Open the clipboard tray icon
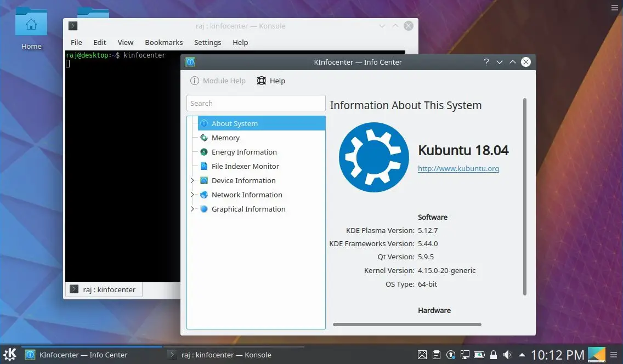Image resolution: width=623 pixels, height=364 pixels. pyautogui.click(x=436, y=355)
